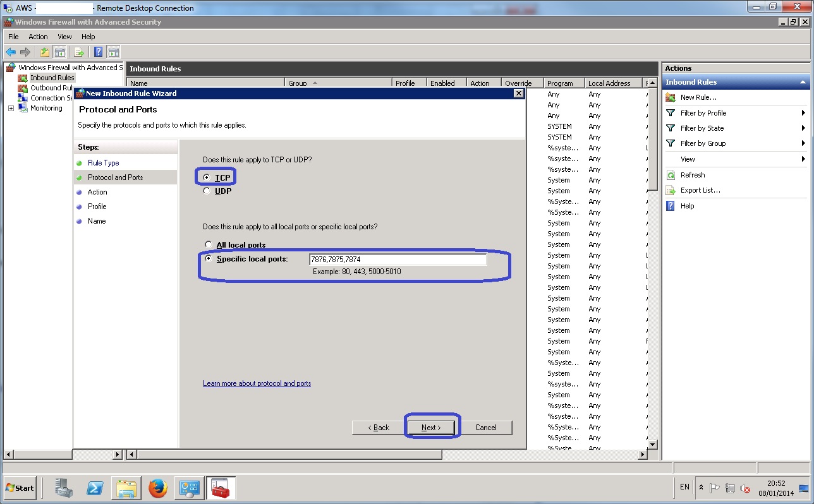The height and width of the screenshot is (504, 814).
Task: Click the Outbound Rules tree icon
Action: pyautogui.click(x=23, y=88)
